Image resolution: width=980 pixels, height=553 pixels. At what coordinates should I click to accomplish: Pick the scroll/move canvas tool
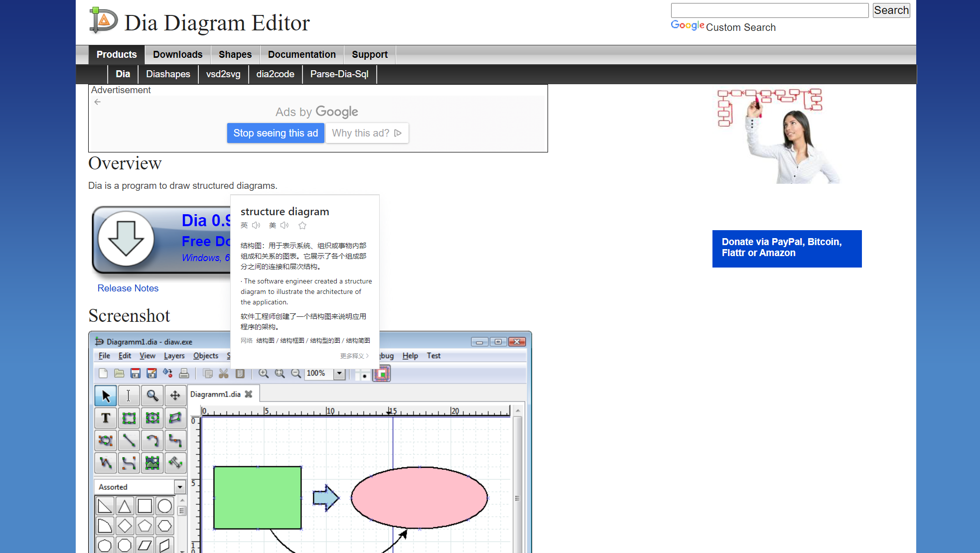tap(175, 396)
